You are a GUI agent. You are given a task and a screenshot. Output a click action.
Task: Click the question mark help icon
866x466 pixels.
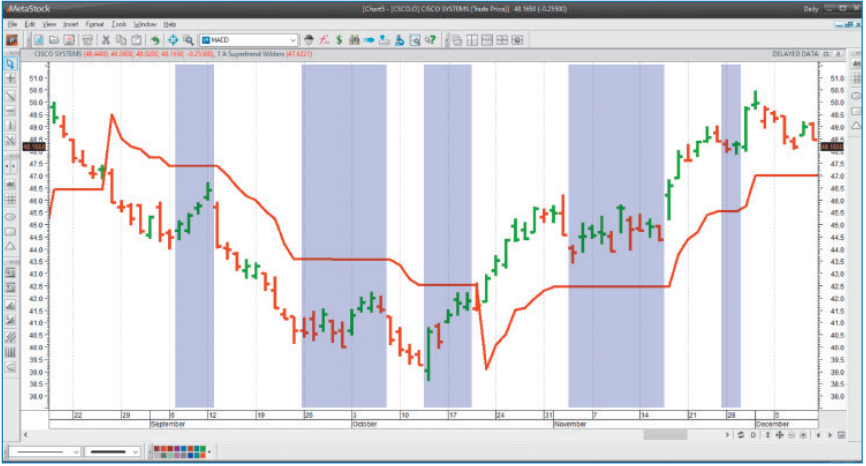(x=431, y=40)
